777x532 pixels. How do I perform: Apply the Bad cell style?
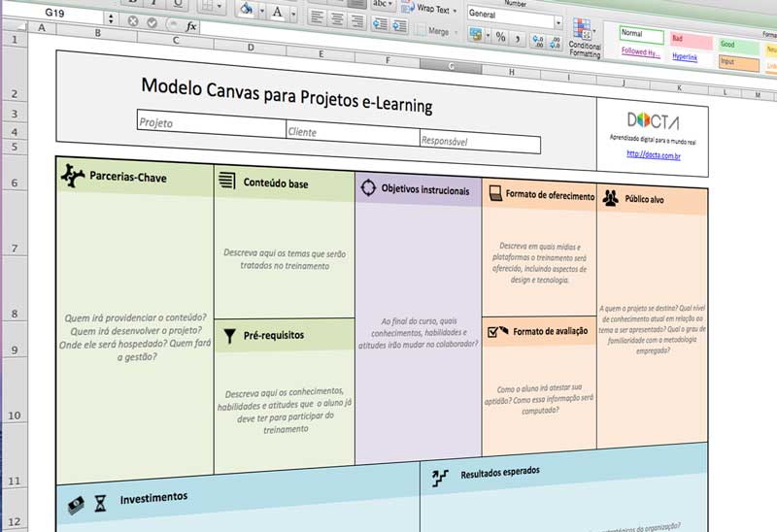click(690, 40)
